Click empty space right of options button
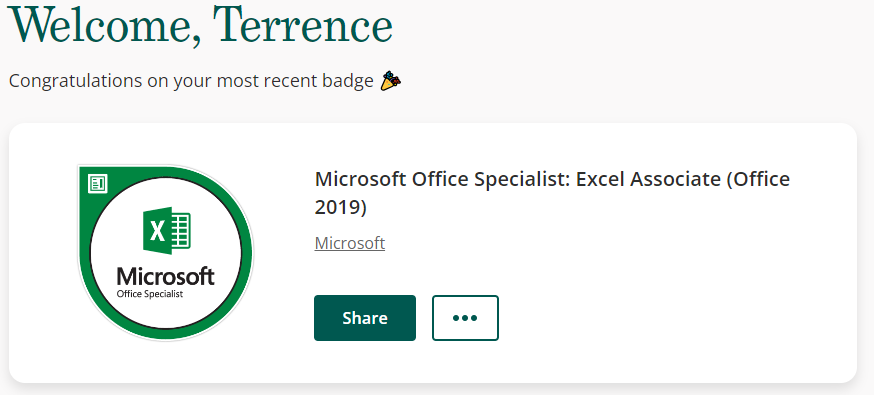The width and height of the screenshot is (874, 395). pos(669,318)
